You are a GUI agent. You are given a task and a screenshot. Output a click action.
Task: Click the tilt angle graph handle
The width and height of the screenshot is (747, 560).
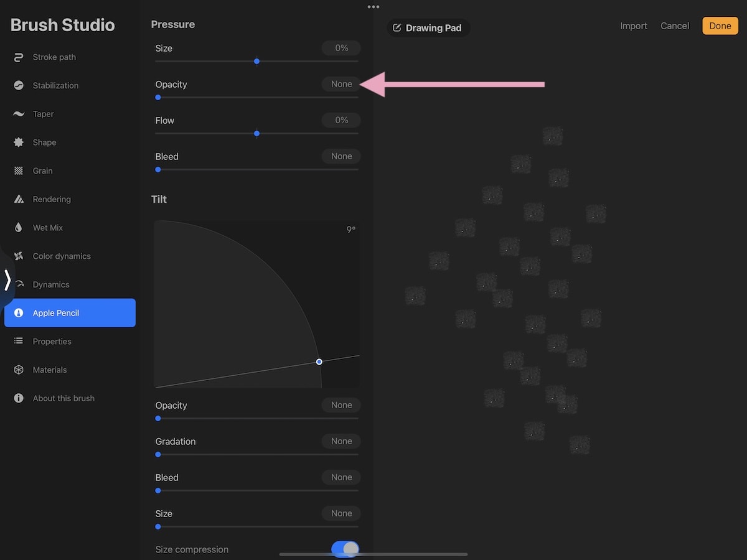(319, 362)
